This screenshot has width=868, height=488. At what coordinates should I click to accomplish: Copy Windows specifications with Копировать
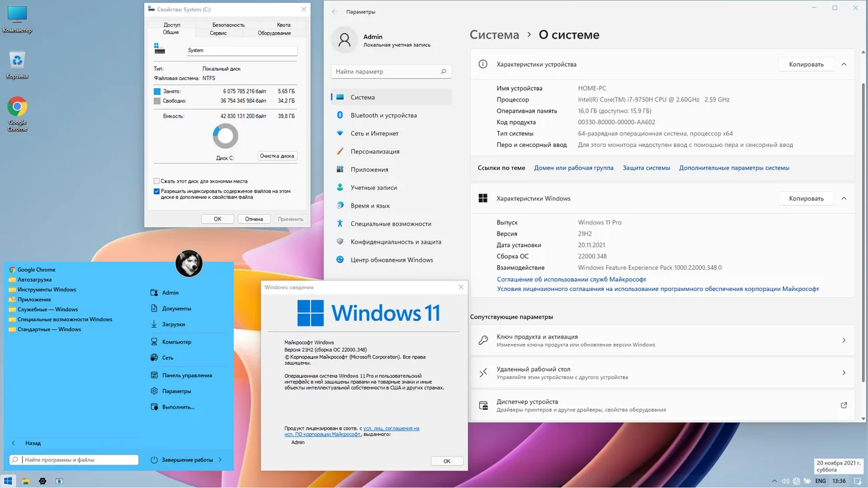(806, 198)
